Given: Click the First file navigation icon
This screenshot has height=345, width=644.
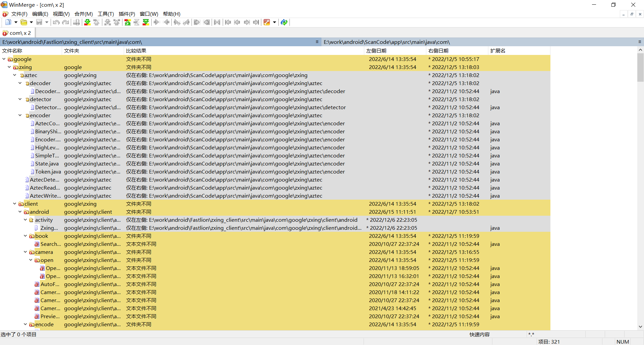Looking at the screenshot, I should click(228, 22).
